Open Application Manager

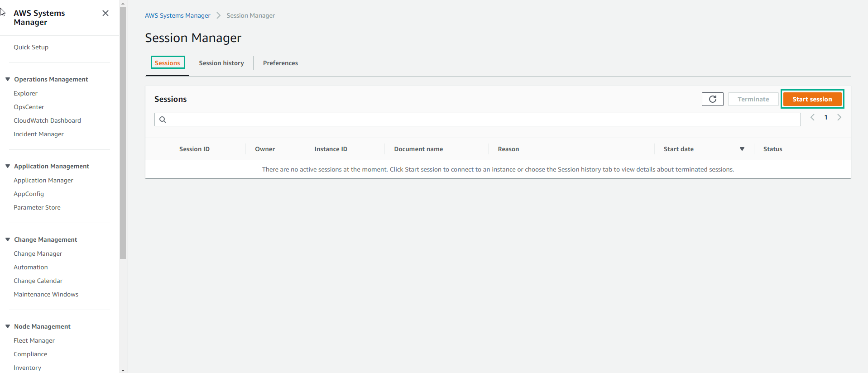point(43,180)
